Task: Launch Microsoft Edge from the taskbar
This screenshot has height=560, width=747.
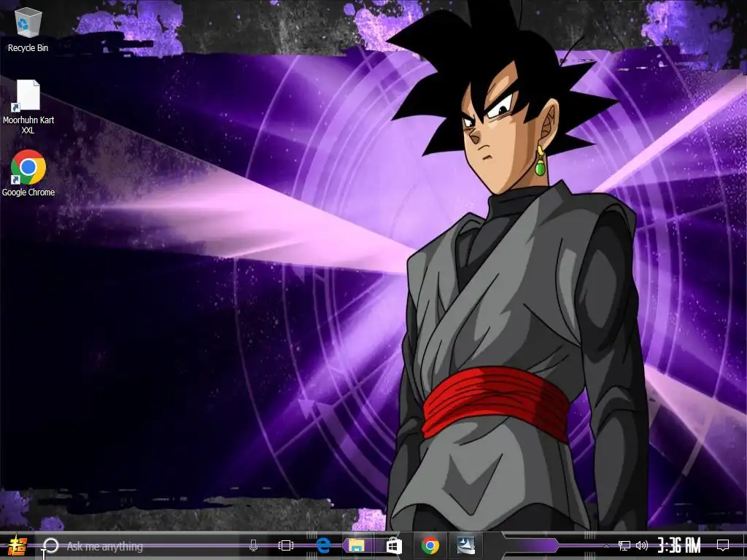Action: tap(323, 545)
